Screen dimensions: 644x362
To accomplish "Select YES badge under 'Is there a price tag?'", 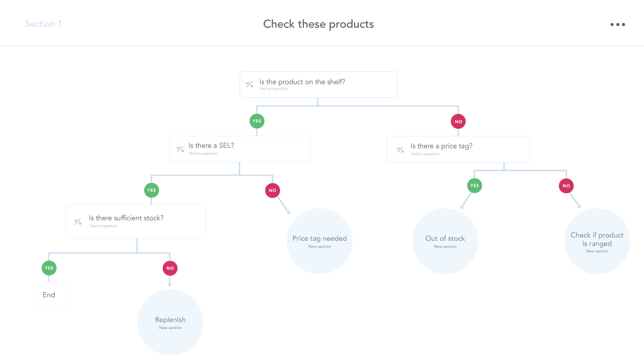I will 475,186.
